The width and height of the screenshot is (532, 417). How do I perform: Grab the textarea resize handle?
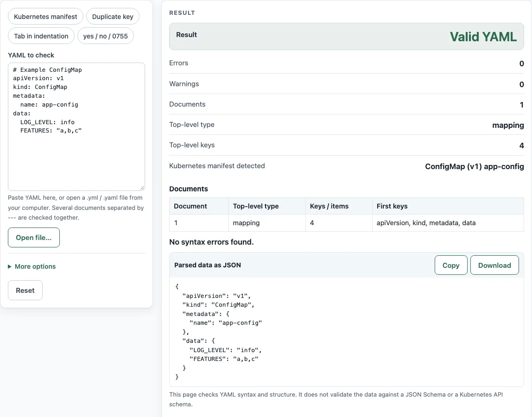[x=142, y=188]
